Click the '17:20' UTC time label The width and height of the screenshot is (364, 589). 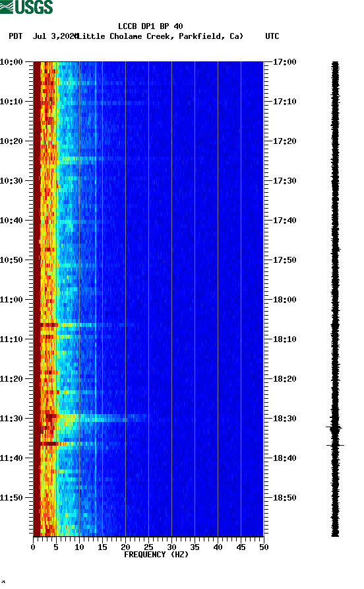[284, 141]
